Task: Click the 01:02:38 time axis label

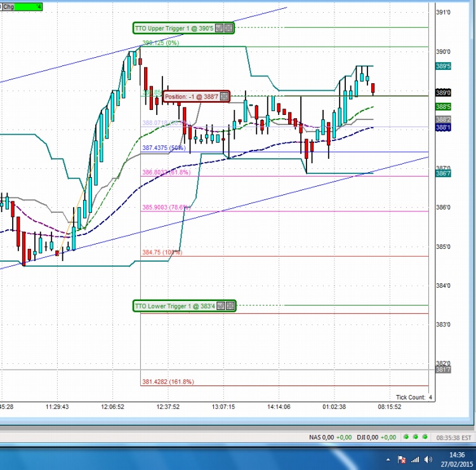Action: point(334,406)
